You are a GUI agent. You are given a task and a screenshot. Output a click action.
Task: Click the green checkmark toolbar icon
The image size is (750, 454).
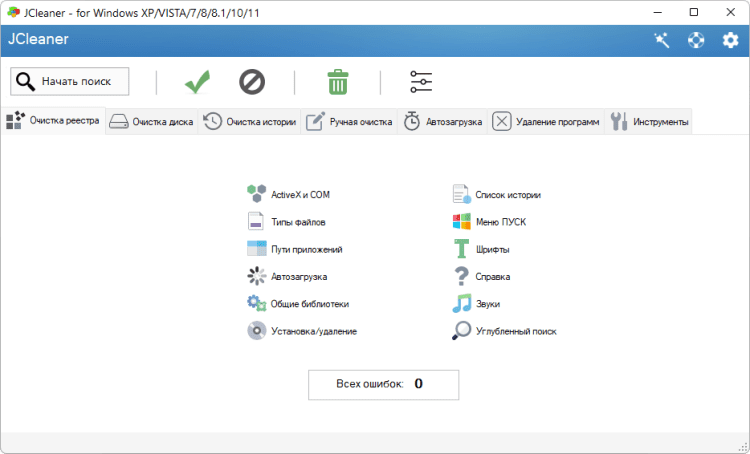pyautogui.click(x=197, y=82)
